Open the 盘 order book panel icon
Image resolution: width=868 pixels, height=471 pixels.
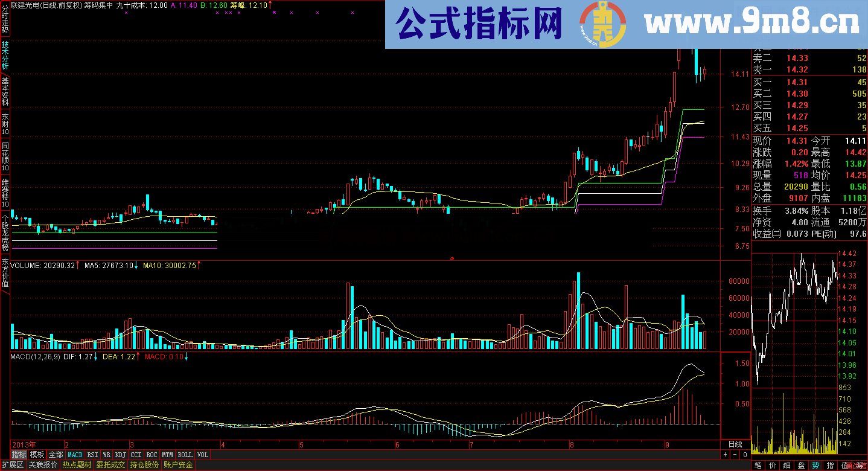801,465
